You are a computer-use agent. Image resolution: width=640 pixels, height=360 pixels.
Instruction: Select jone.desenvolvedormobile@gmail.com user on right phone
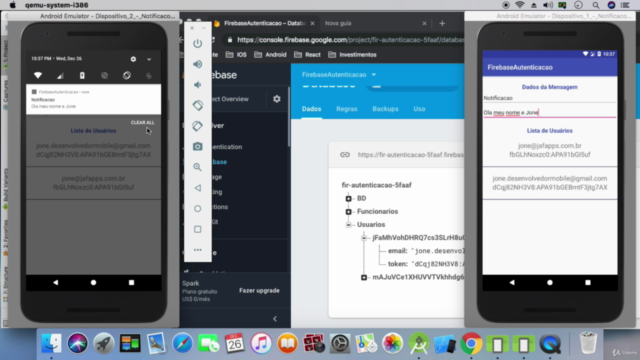click(550, 183)
